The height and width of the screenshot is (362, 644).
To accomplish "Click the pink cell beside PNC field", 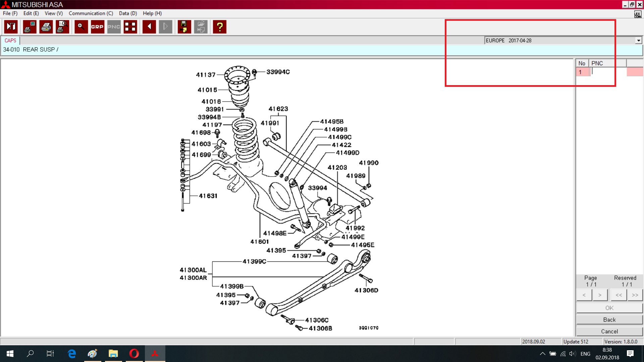I will click(635, 72).
